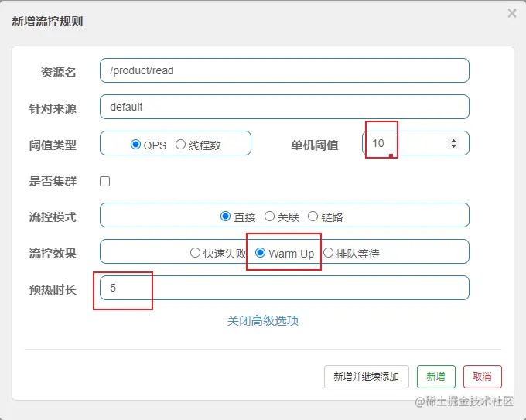Image resolution: width=526 pixels, height=420 pixels.
Task: Click the 新增并继续添加 button
Action: [367, 377]
